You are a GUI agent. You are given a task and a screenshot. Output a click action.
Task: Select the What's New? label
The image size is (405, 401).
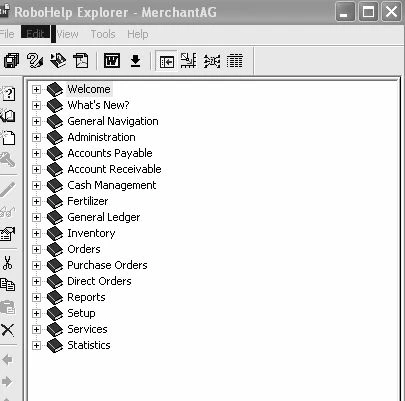point(98,105)
